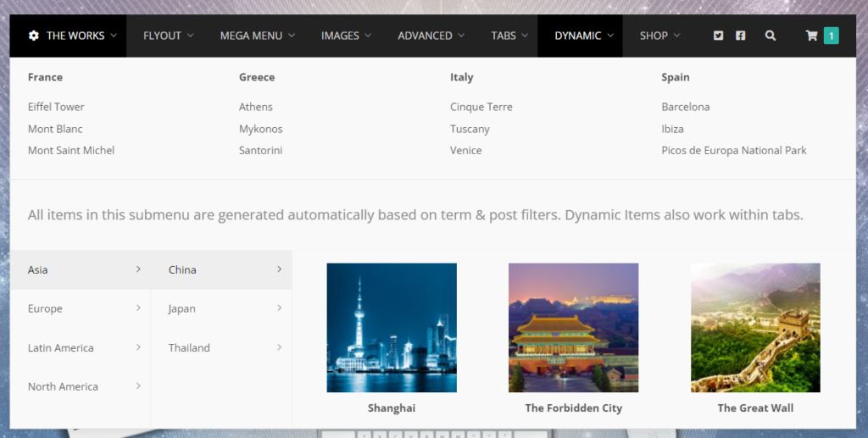868x438 pixels.
Task: Open the Tabs menu item
Action: [509, 36]
